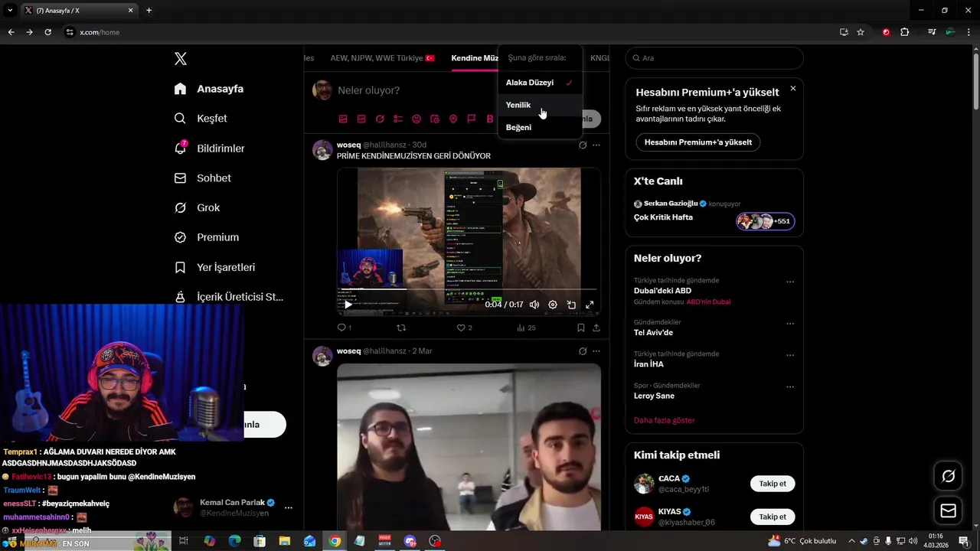This screenshot has width=980, height=551.
Task: Open emoji picker in compose toolbar
Action: 416,119
